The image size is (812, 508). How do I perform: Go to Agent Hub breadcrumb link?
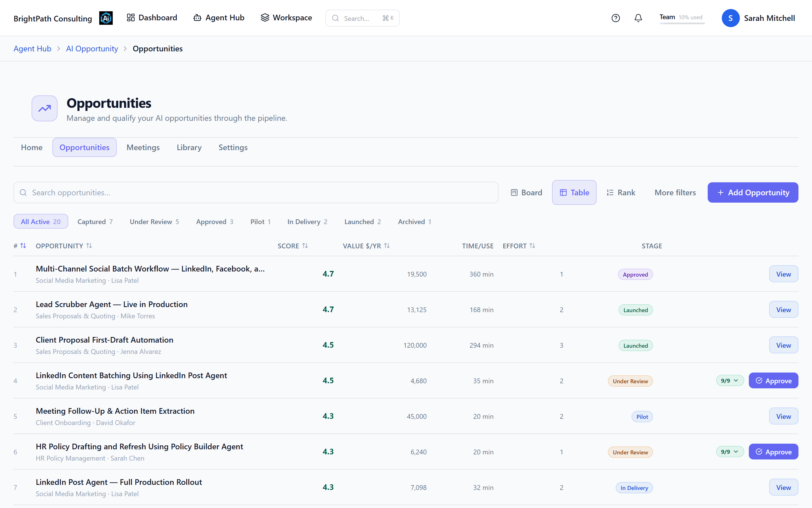[x=32, y=49]
